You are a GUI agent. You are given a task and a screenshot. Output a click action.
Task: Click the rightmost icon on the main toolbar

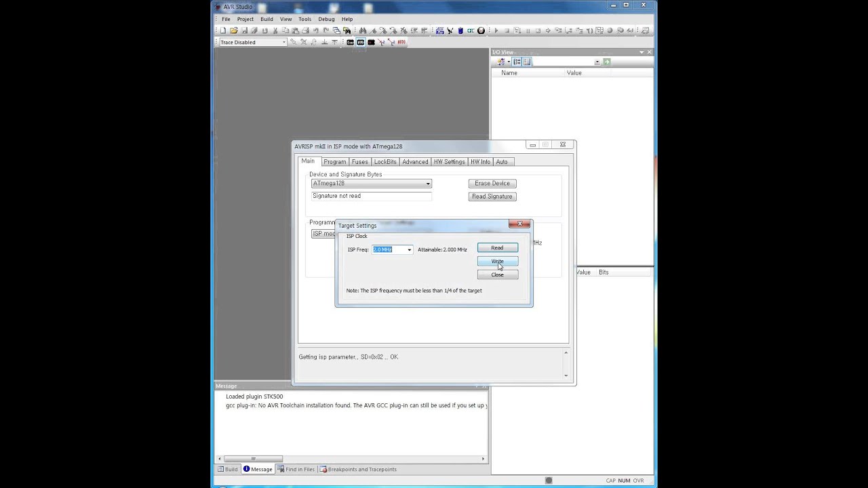645,30
